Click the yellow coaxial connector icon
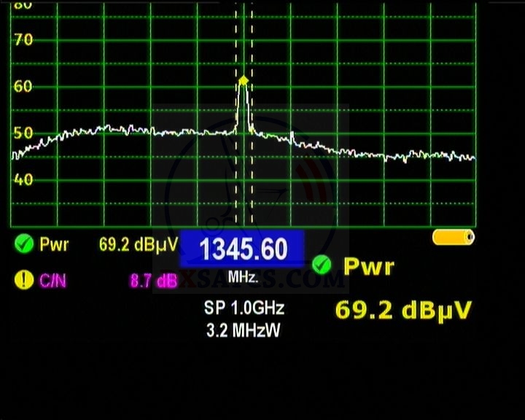 pos(453,237)
